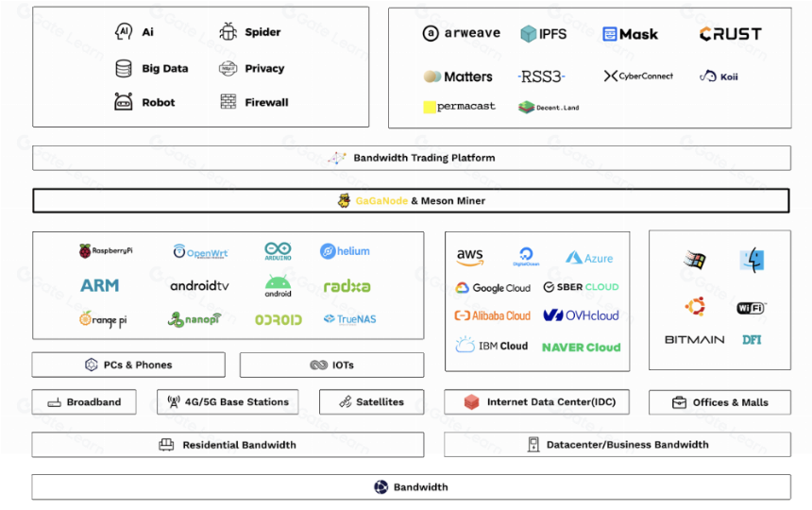Select the Datacenter/Business Bandwidth bar
Viewport: 812px width, 510px height.
coord(617,445)
